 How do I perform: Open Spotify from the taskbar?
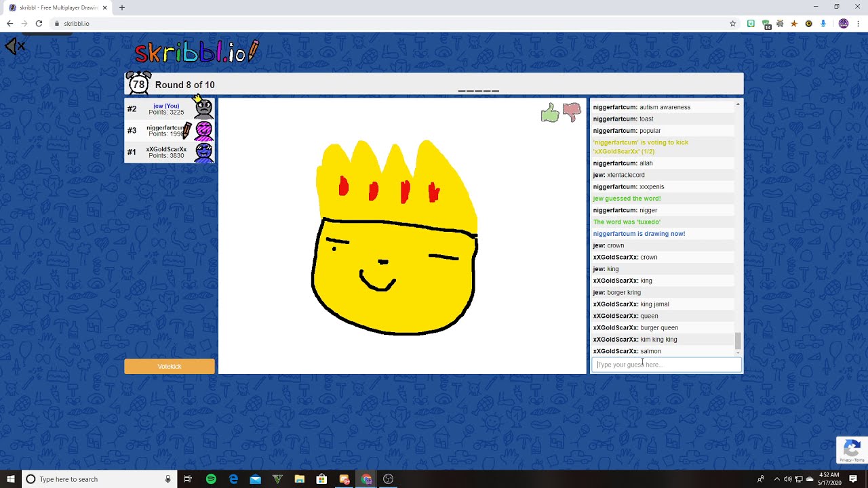click(x=211, y=479)
